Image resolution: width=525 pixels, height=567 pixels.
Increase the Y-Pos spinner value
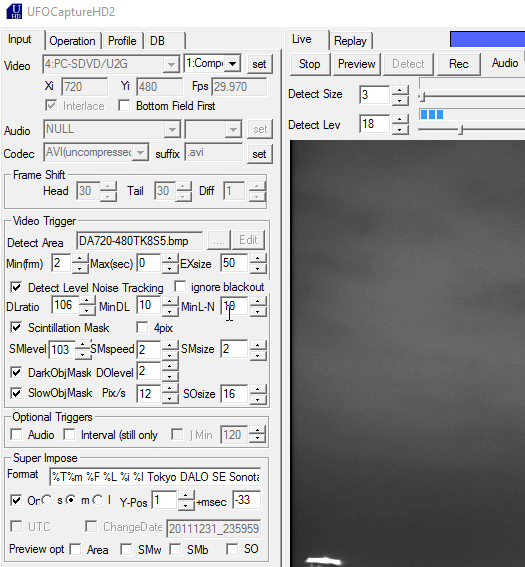(185, 496)
